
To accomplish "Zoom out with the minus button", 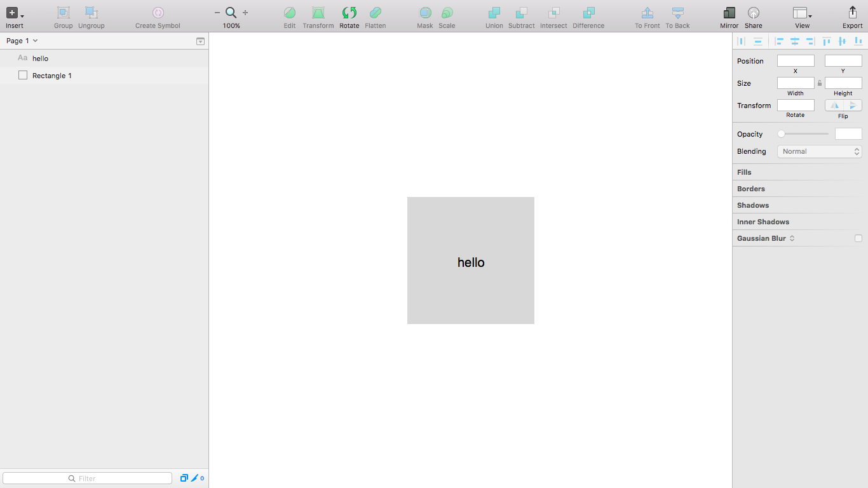I will point(217,13).
